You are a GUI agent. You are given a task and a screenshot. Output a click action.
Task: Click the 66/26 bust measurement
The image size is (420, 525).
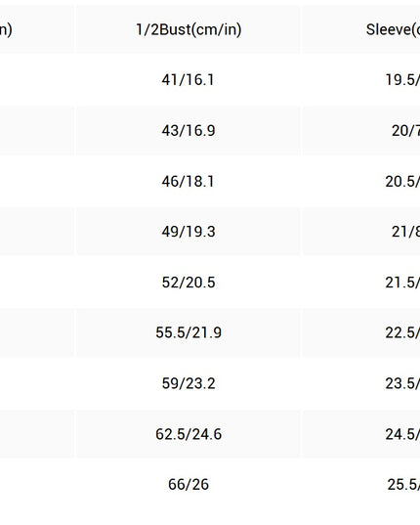189,485
